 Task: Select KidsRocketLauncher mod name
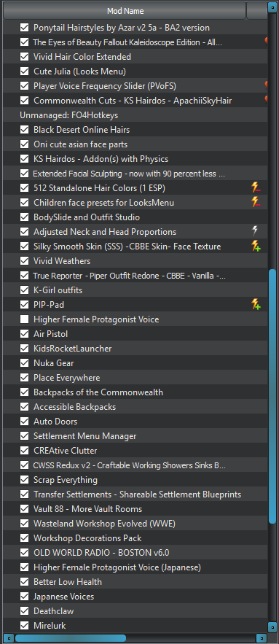point(73,349)
